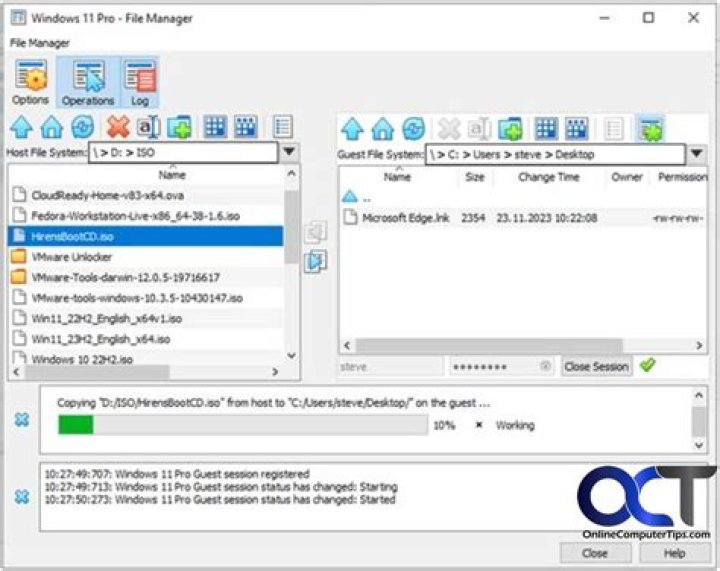Toggle password visibility icon in password field
Viewport: 720px width, 571px height.
click(x=546, y=366)
